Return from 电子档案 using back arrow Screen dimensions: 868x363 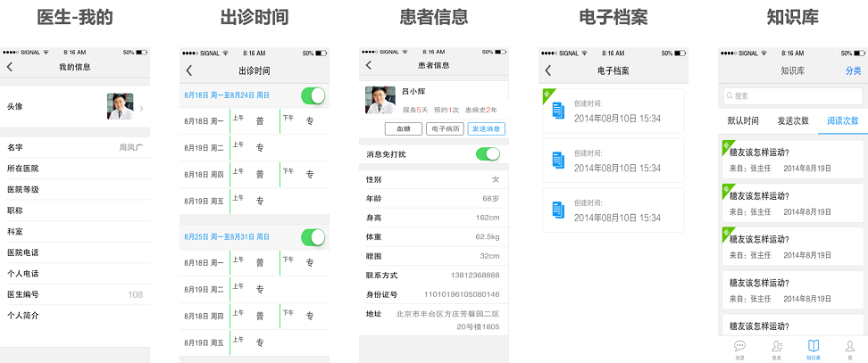tap(547, 70)
